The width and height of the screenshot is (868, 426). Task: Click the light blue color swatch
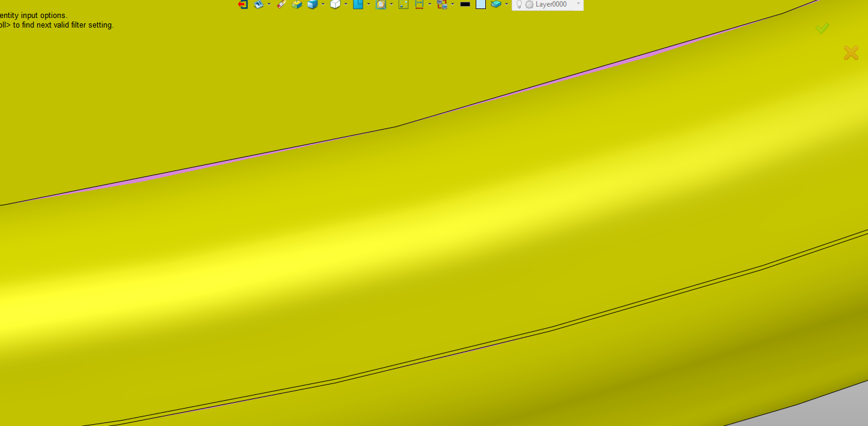(480, 4)
